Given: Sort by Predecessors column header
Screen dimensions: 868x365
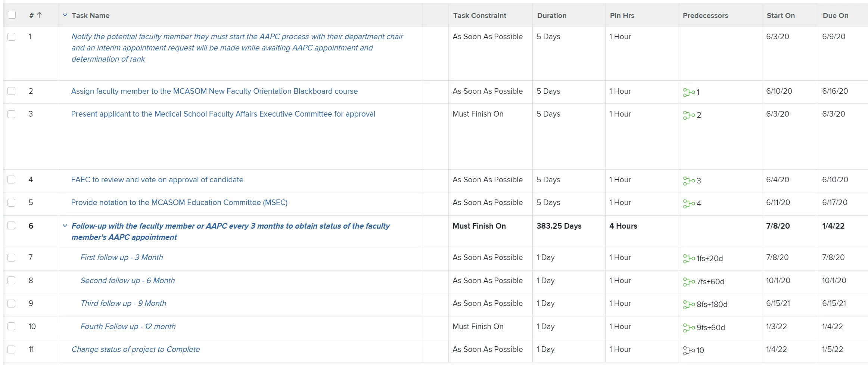Looking at the screenshot, I should tap(705, 15).
